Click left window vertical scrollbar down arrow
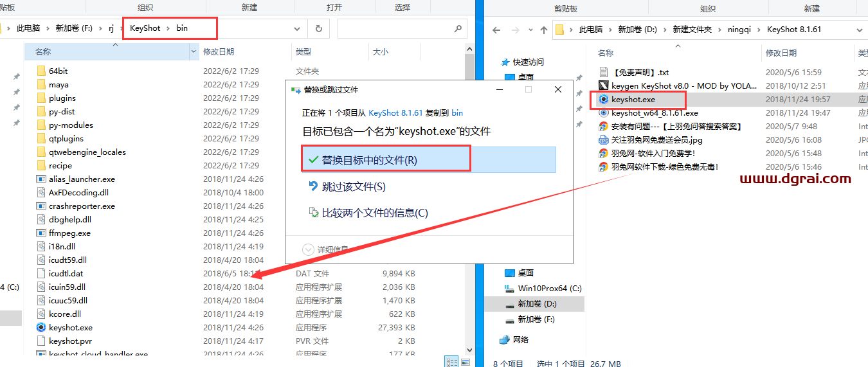 pyautogui.click(x=470, y=350)
